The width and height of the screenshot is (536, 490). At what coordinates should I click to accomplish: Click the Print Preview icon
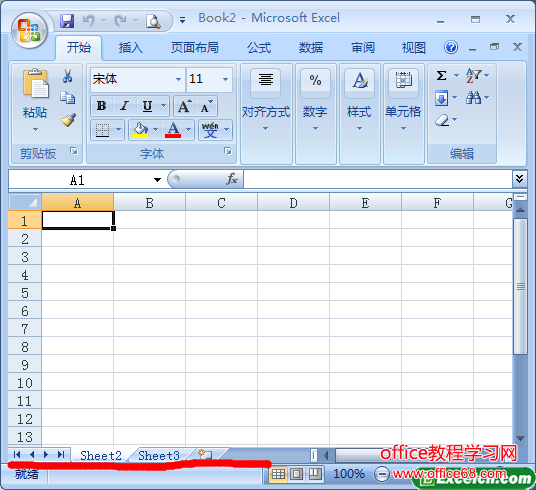pyautogui.click(x=153, y=21)
